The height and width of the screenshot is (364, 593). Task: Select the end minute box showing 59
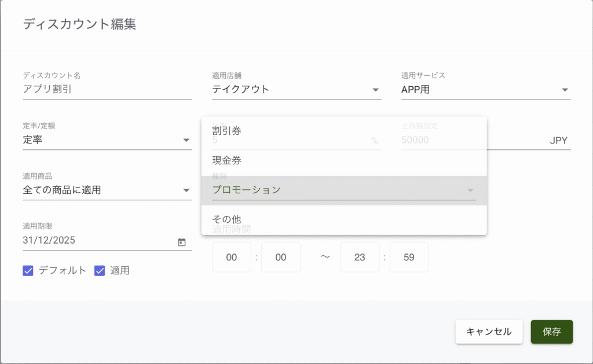409,258
